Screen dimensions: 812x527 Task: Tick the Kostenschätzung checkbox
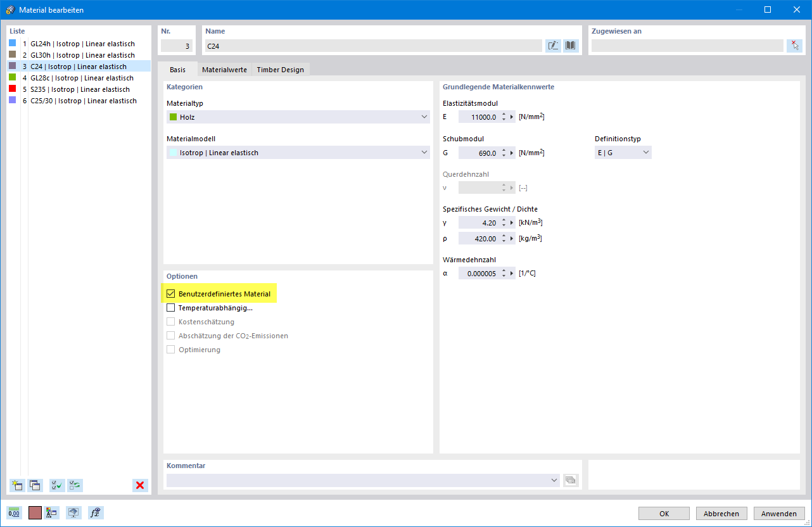[x=170, y=322]
